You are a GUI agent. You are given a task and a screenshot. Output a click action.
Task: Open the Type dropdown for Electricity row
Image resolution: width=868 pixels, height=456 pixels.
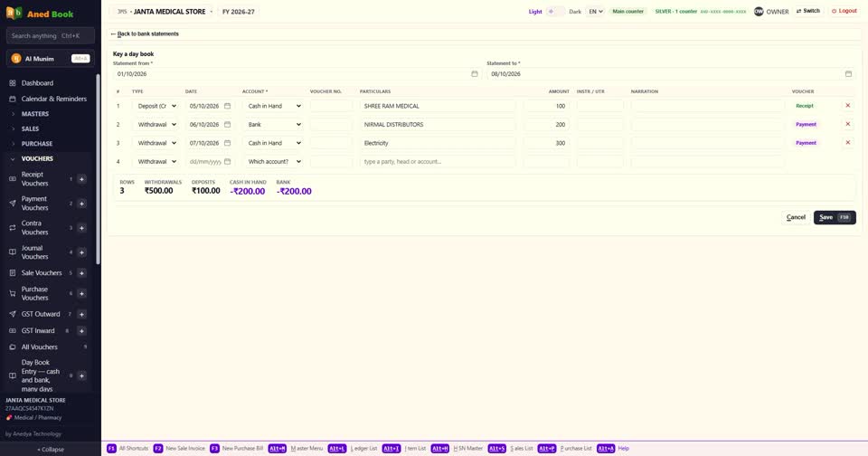click(156, 143)
